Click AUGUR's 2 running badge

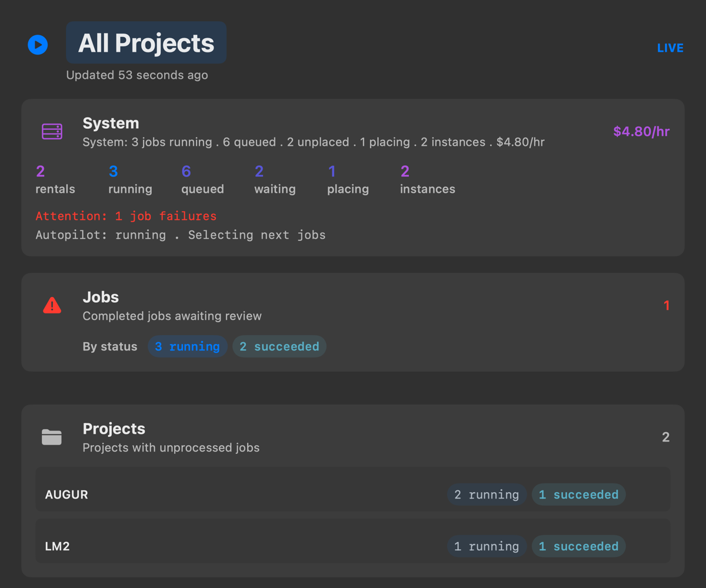487,495
